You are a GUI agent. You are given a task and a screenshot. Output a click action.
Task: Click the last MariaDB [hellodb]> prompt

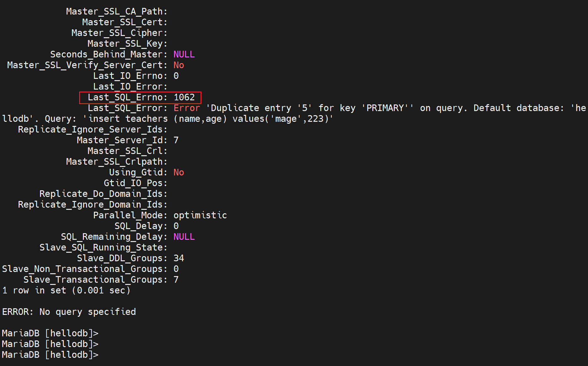point(50,355)
